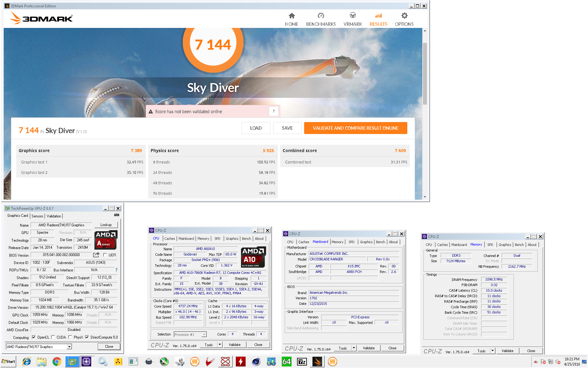Open the Processor #1 selection dropdown
The height and width of the screenshot is (368, 588).
pyautogui.click(x=204, y=334)
